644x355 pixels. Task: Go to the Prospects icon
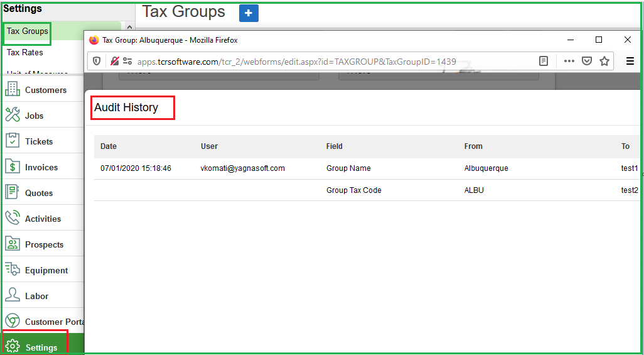13,244
